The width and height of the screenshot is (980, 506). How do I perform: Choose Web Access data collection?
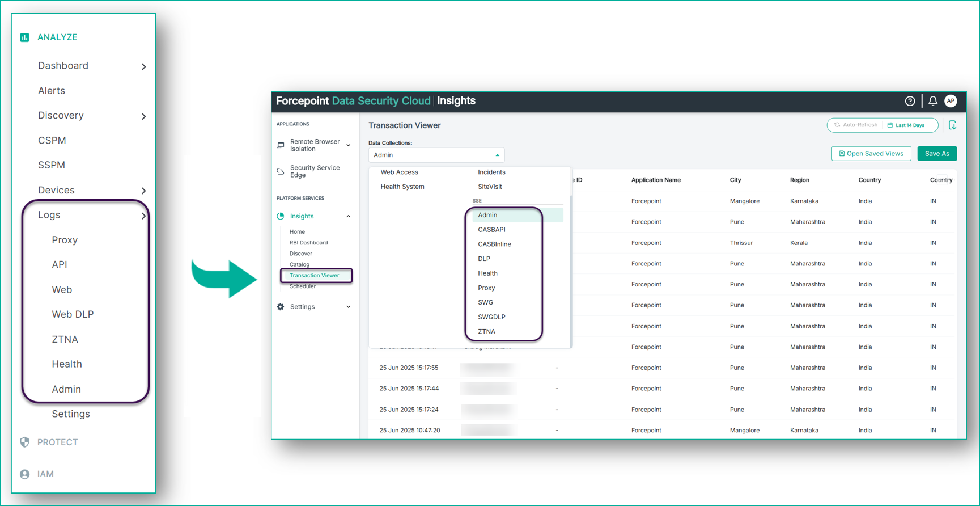tap(399, 172)
